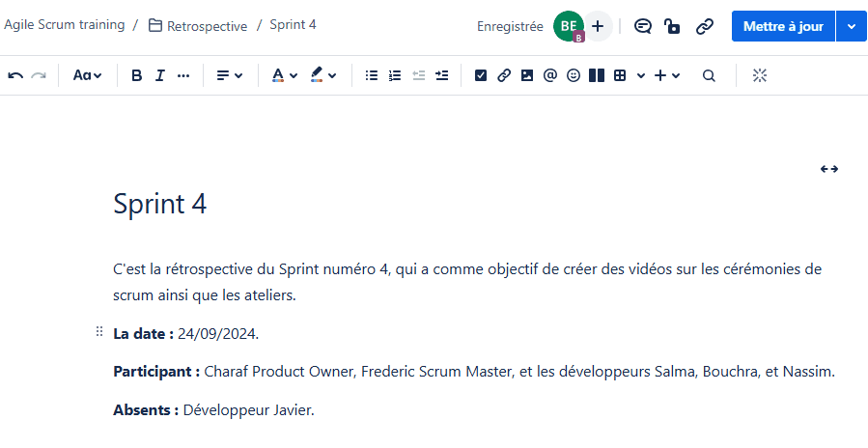Insert an action item checkbox
Viewport: 868px width, 448px height.
[x=481, y=76]
